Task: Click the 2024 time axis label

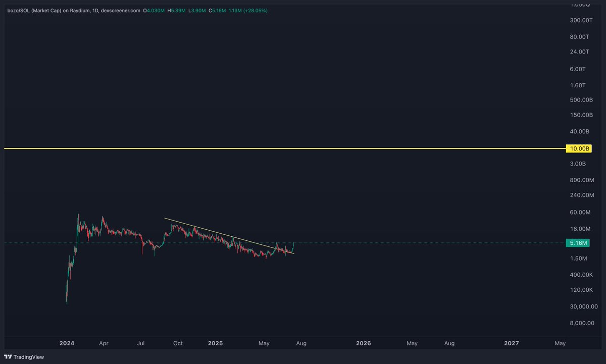Action: (x=67, y=343)
